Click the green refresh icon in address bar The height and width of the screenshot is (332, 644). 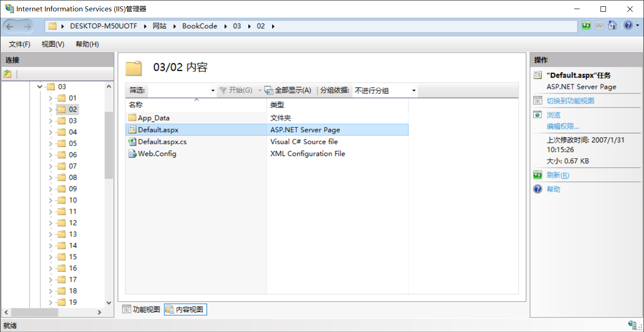click(x=586, y=25)
